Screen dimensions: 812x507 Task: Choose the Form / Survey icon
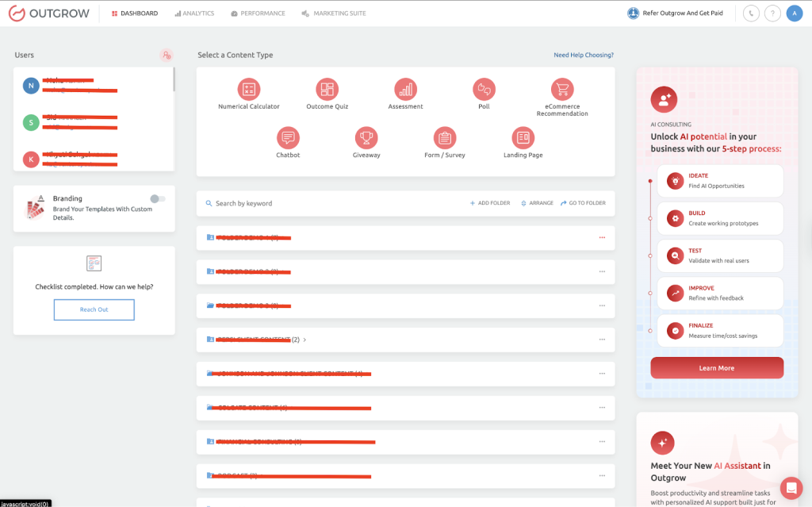(x=445, y=138)
